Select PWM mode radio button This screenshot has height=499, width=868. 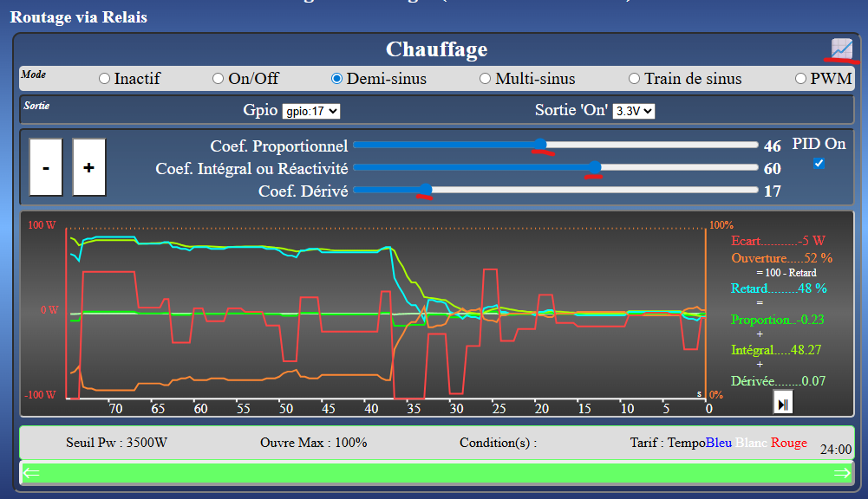pos(802,79)
